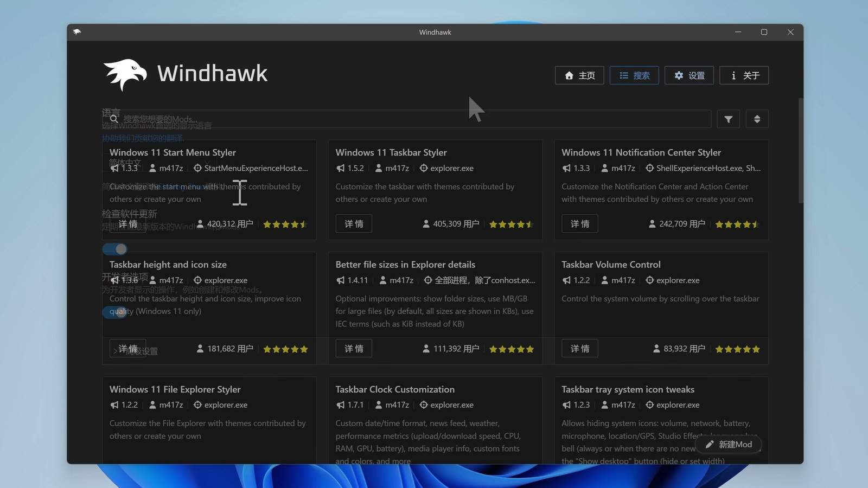The height and width of the screenshot is (488, 868).
Task: Click the Windhawk eagle logo
Action: [125, 74]
